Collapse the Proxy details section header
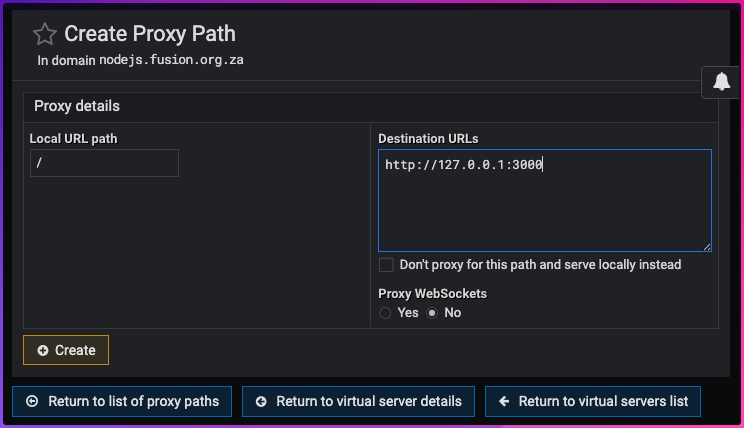 pos(77,106)
